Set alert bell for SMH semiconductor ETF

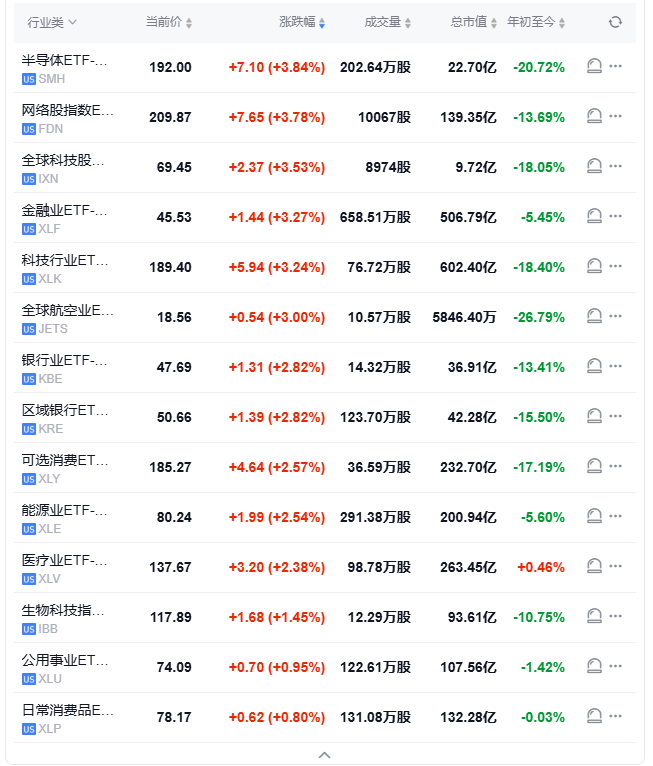(x=594, y=67)
